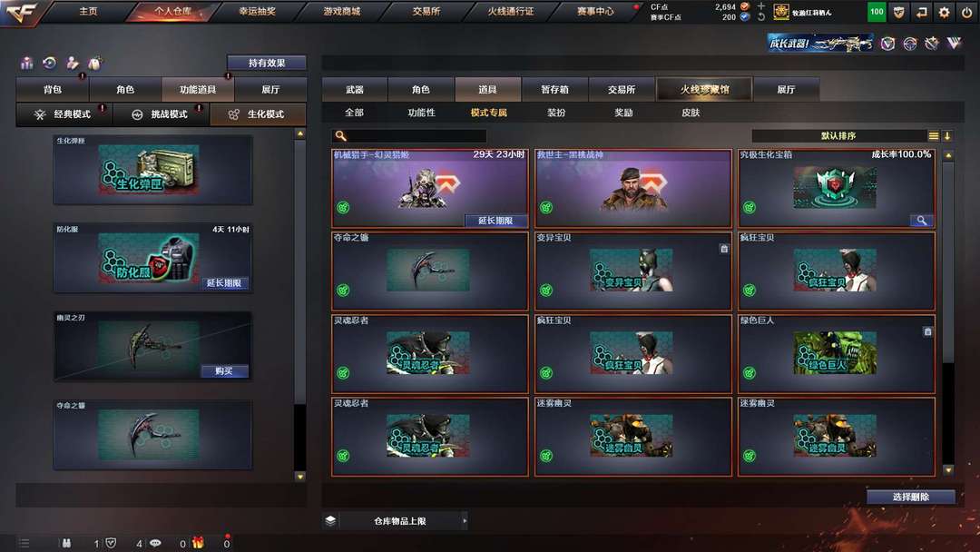Click the magnifier on 究极生化宝箱 item
This screenshot has width=980, height=552.
(921, 220)
